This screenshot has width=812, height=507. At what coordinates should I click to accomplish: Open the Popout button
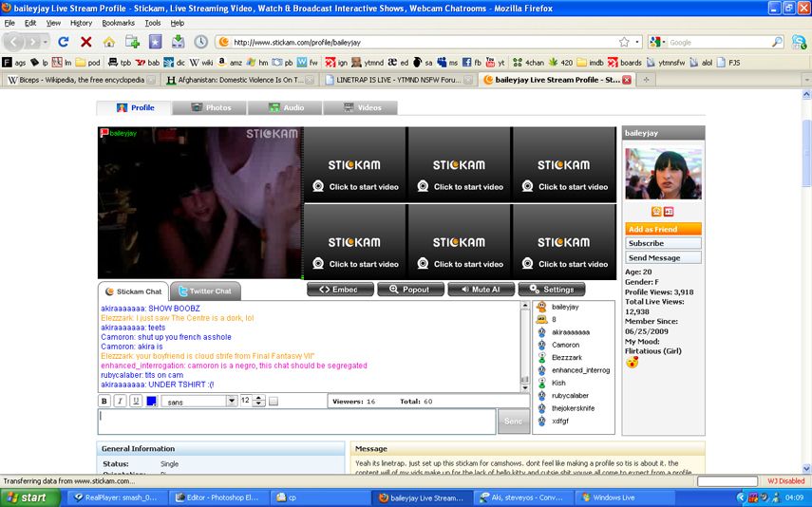click(410, 290)
